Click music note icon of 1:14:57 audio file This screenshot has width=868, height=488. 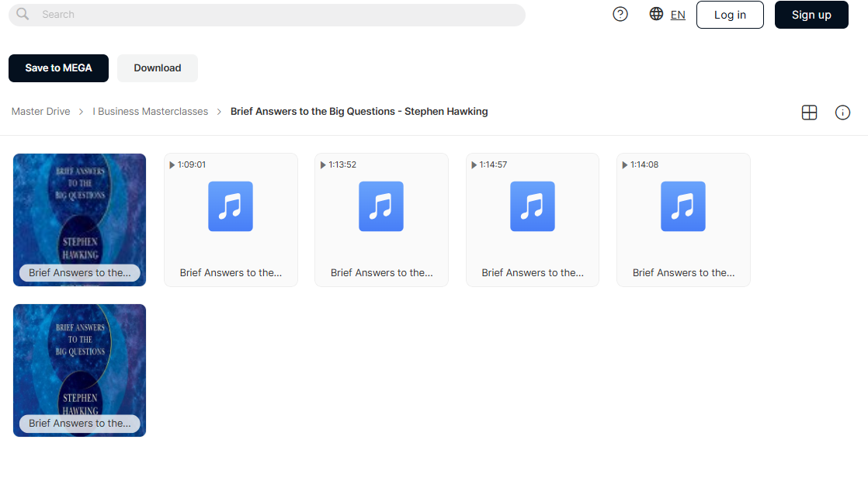[532, 206]
